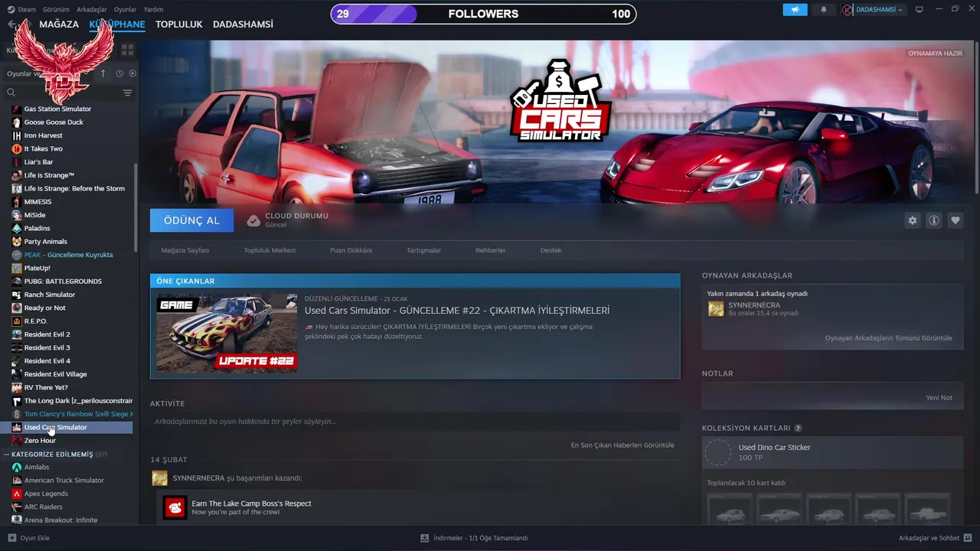Toggle the recent activity clock filter
Image resolution: width=980 pixels, height=551 pixels.
pyautogui.click(x=119, y=73)
